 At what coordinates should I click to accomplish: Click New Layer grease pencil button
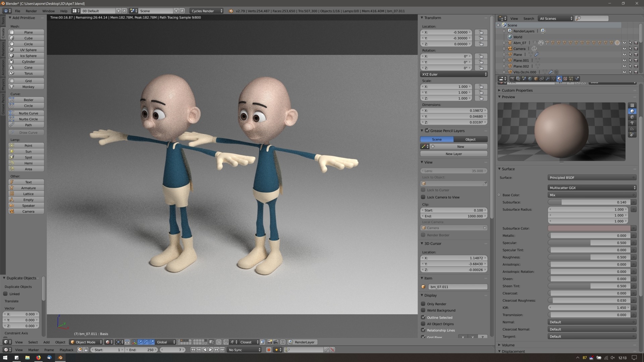click(x=453, y=154)
